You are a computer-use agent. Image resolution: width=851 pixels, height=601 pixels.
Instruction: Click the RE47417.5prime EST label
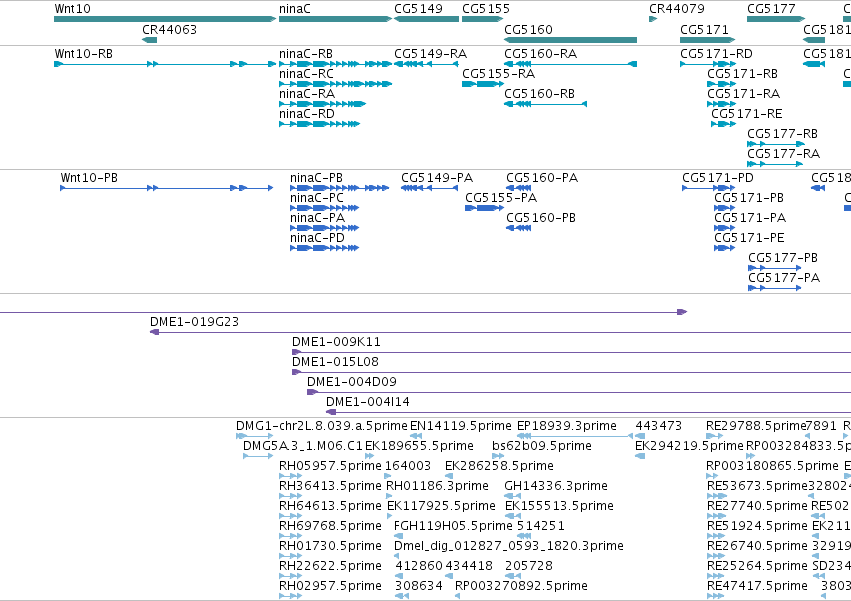757,586
